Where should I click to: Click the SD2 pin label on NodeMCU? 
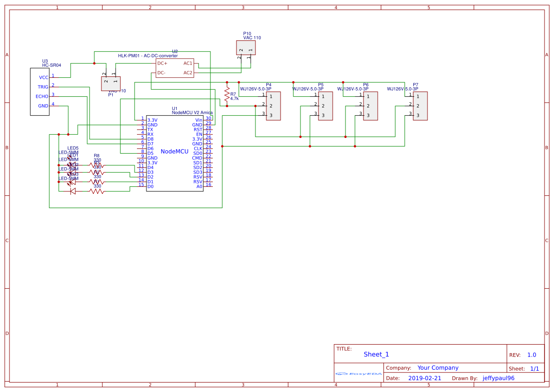pyautogui.click(x=198, y=167)
